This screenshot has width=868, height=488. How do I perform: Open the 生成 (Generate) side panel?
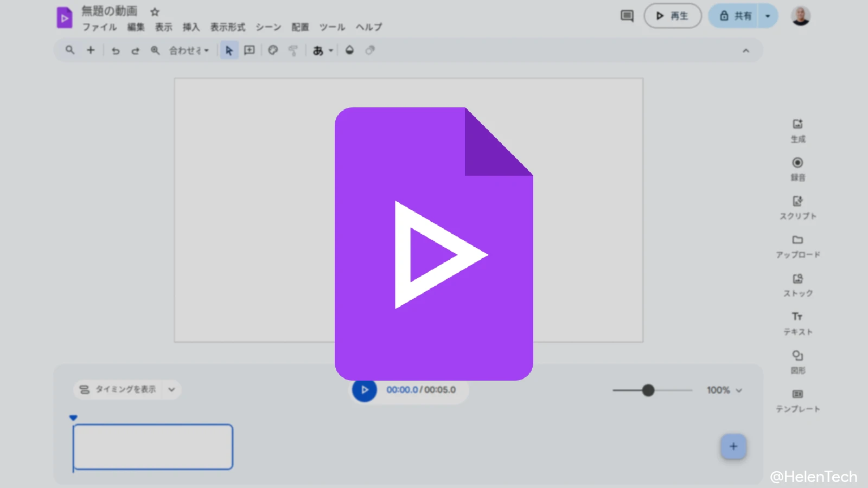[797, 130]
